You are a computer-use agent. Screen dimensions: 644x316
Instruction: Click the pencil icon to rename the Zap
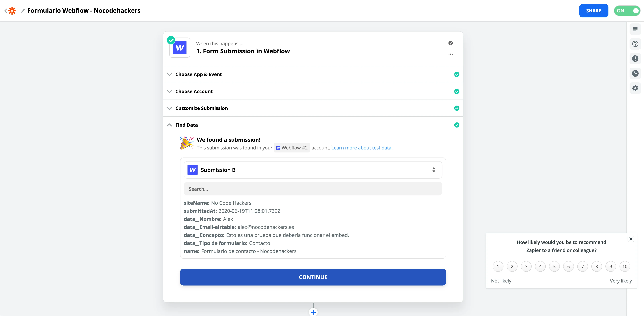point(23,11)
